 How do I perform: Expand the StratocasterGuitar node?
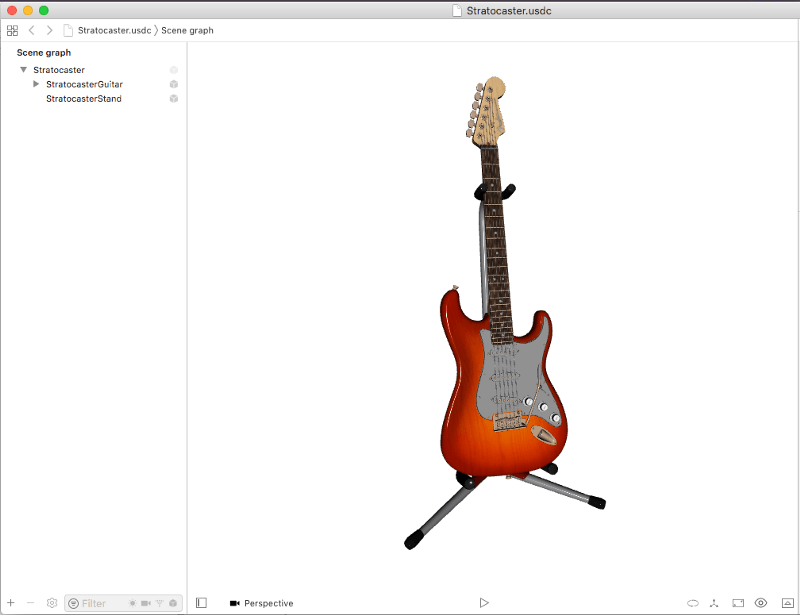[x=36, y=84]
